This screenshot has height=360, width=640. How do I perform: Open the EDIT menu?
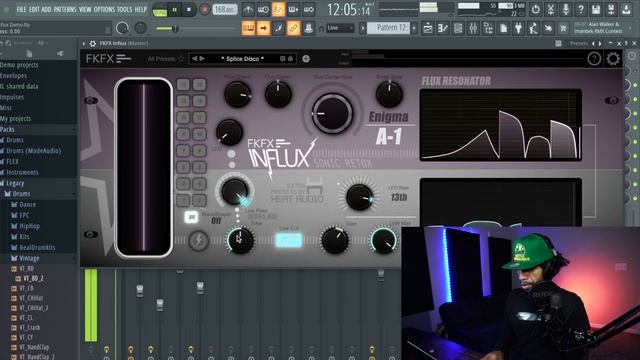(x=34, y=9)
